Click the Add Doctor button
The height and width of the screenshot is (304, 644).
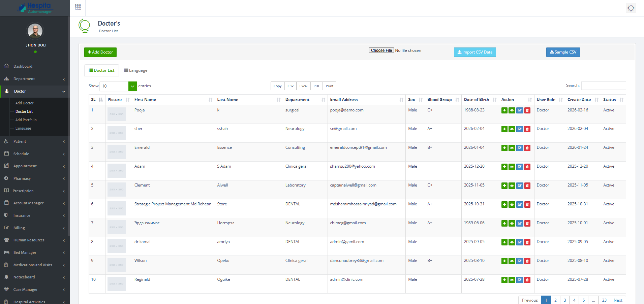(100, 52)
